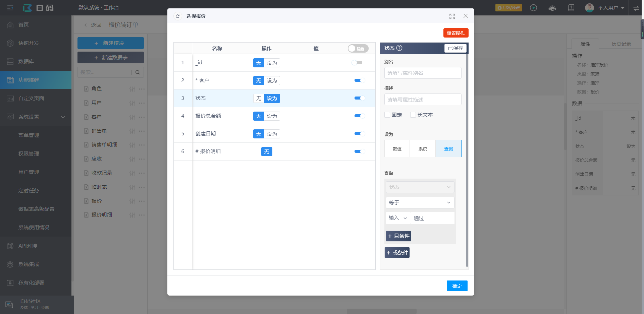Screen dimensions: 644x314
Task: Close the 选择报价 dialog
Action: coord(466,16)
